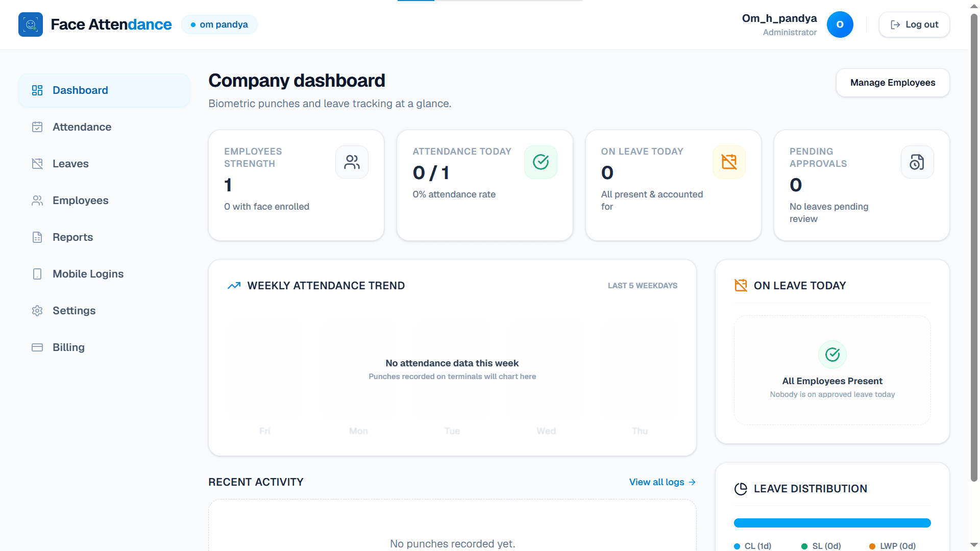This screenshot has height=551, width=980.
Task: Click the blue user avatar circle
Action: 840,24
